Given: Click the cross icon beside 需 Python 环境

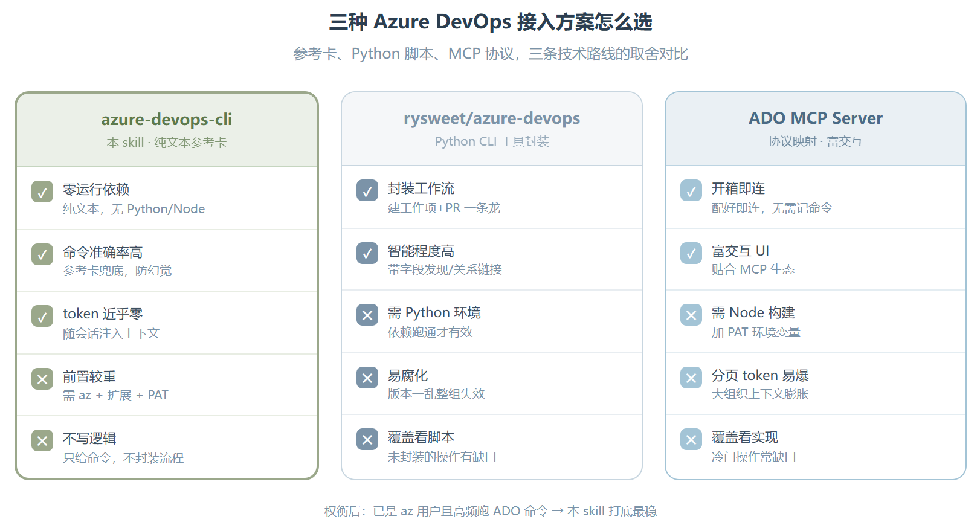Looking at the screenshot, I should (367, 315).
